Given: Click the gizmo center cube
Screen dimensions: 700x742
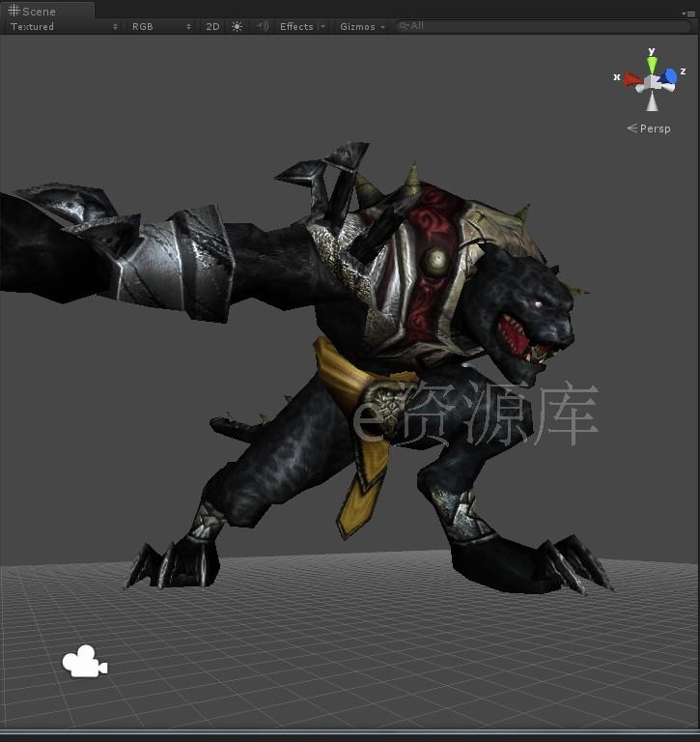Looking at the screenshot, I should pyautogui.click(x=653, y=82).
